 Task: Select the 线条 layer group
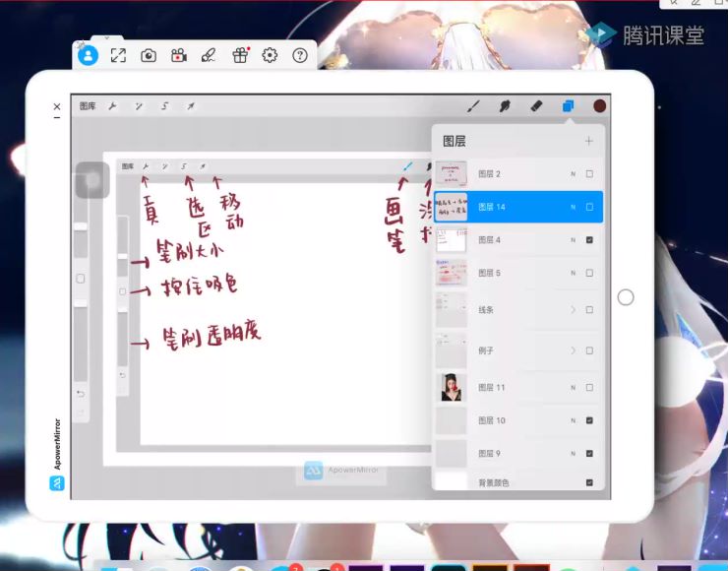(x=518, y=310)
